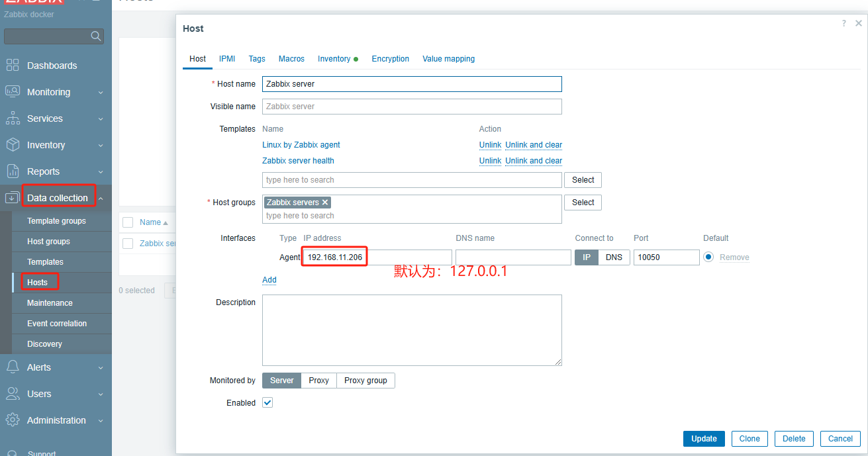
Task: Click the Clone button
Action: [x=749, y=439]
